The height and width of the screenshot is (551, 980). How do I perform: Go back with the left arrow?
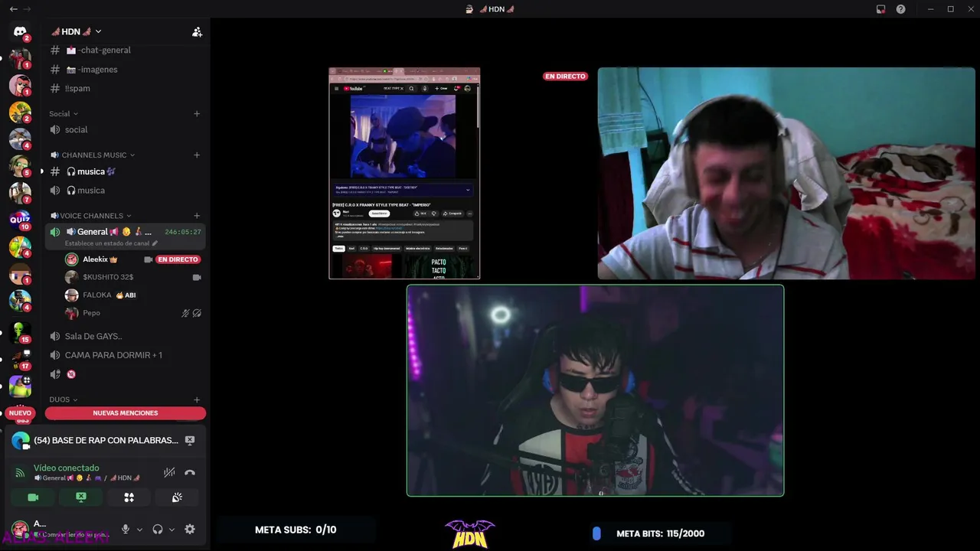(13, 9)
